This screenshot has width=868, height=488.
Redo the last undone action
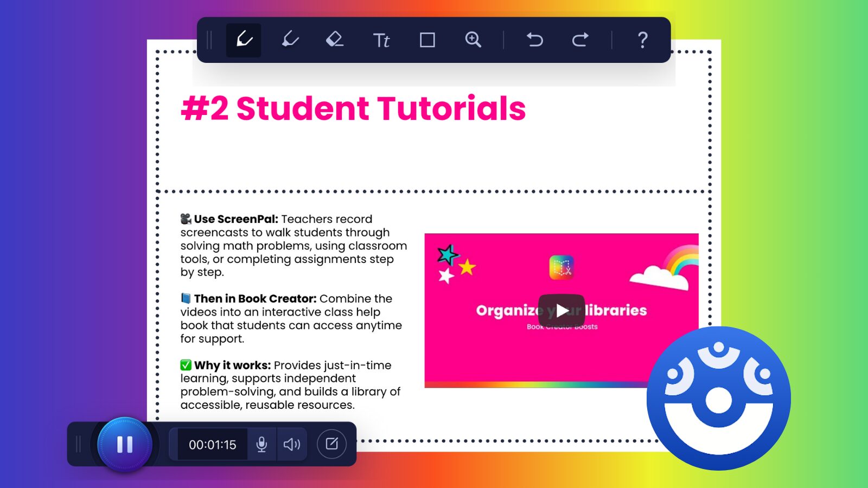tap(580, 40)
